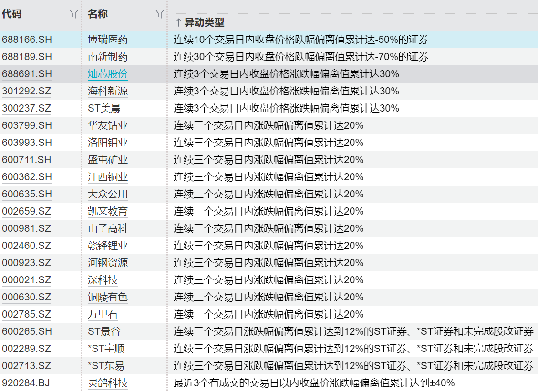Open the stock link 灿芯股份
This screenshot has height=392, width=538.
pos(108,74)
